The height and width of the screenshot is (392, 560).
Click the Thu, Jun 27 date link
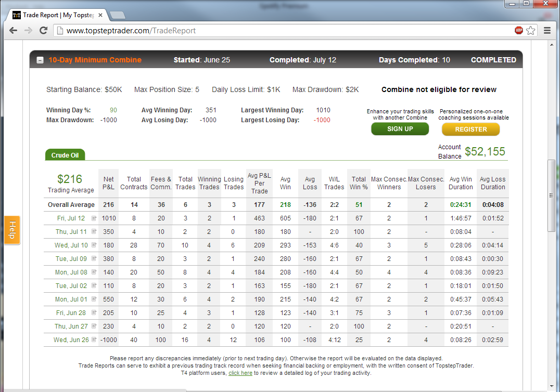pyautogui.click(x=71, y=326)
